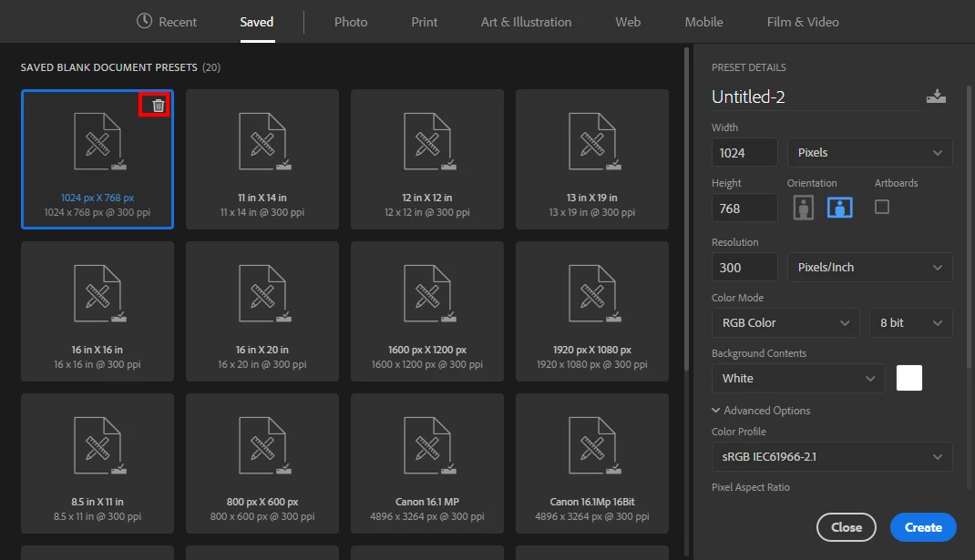The height and width of the screenshot is (560, 975).
Task: Click the Resolution field showing 300
Action: (744, 268)
